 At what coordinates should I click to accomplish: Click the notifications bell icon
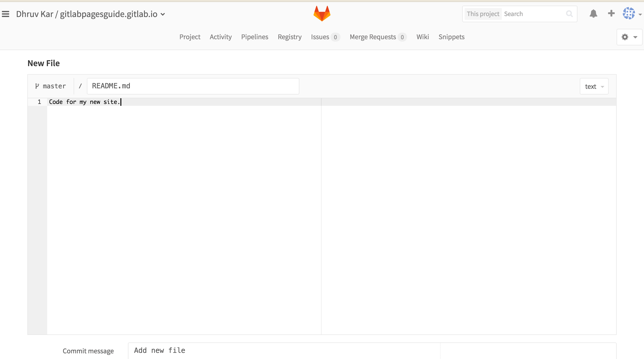click(x=593, y=14)
